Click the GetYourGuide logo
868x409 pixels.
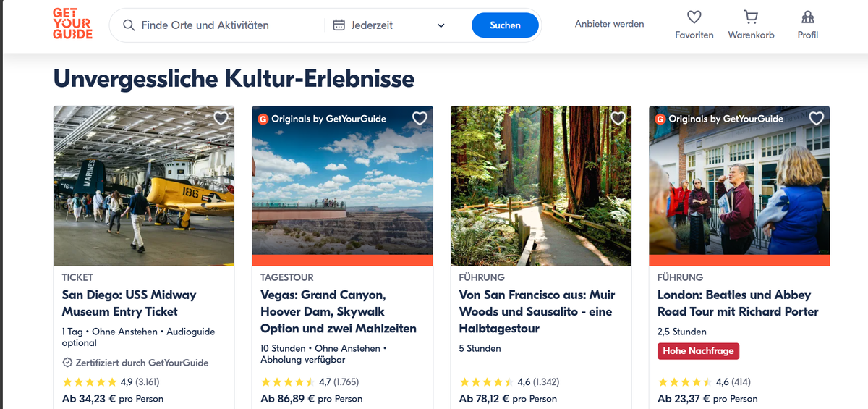click(72, 24)
